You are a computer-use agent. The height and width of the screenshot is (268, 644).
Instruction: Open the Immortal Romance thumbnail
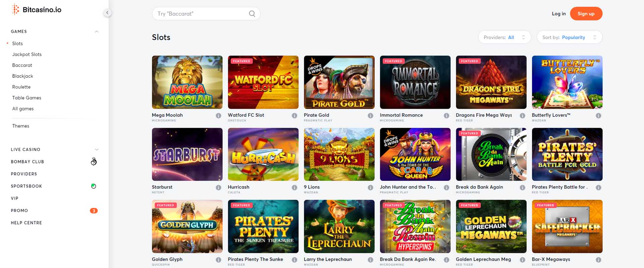coord(415,82)
